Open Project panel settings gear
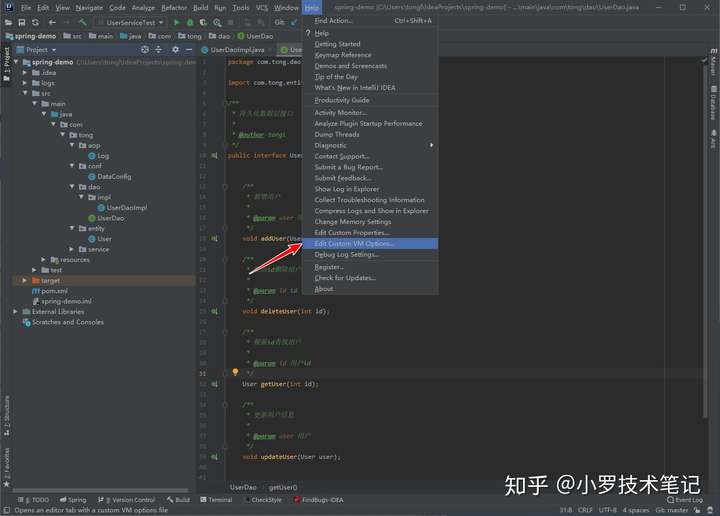Viewport: 720px width, 516px height. pyautogui.click(x=175, y=49)
